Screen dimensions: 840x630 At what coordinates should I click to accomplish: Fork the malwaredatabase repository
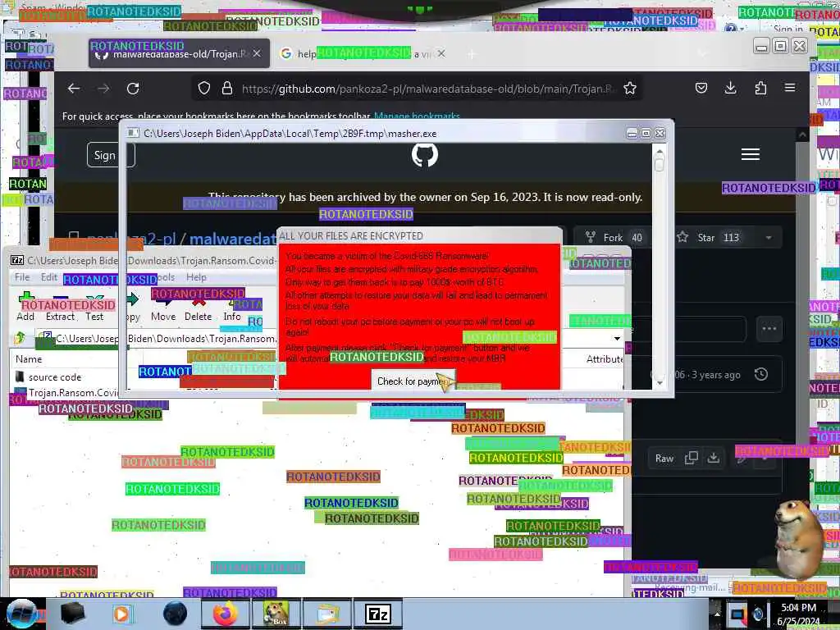[x=615, y=237]
